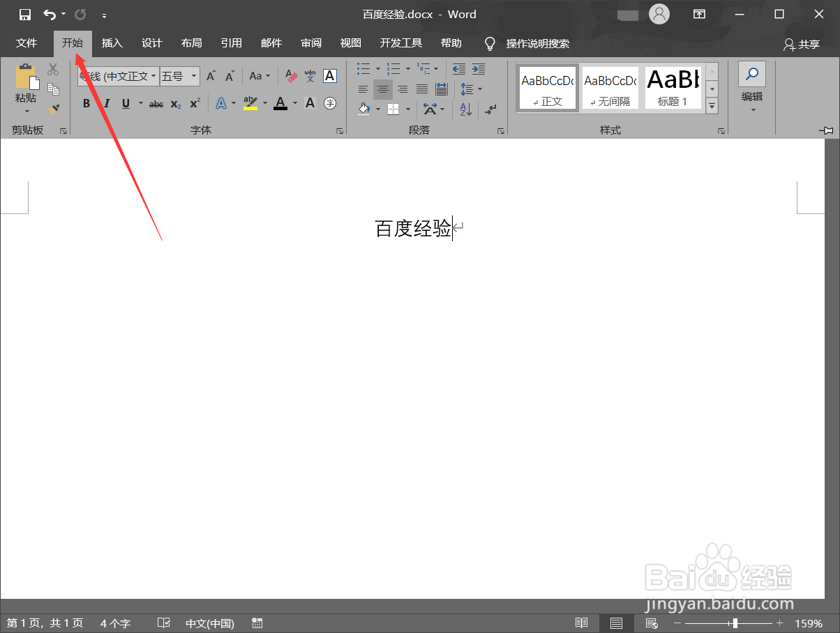The width and height of the screenshot is (840, 633).
Task: Decrease font size with shrink icon
Action: (230, 76)
